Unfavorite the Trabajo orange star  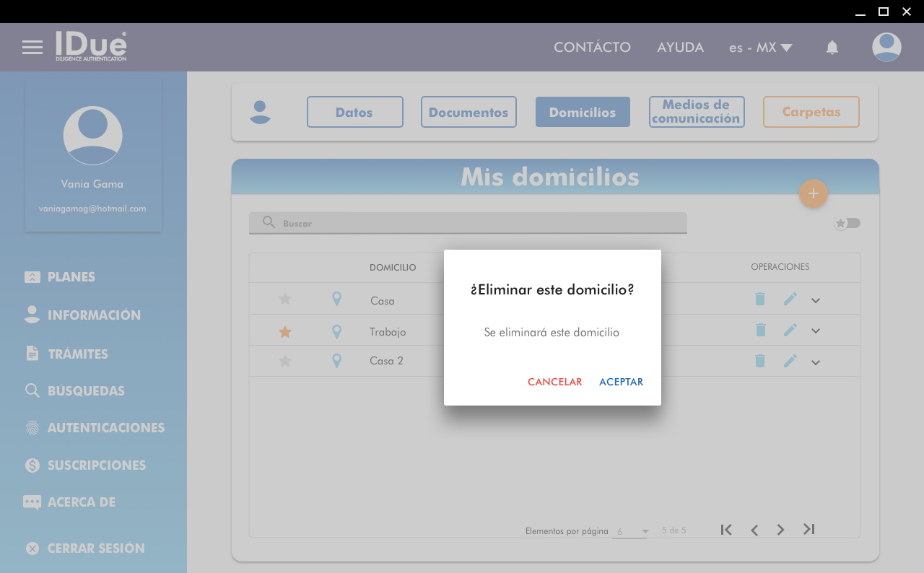pos(285,332)
